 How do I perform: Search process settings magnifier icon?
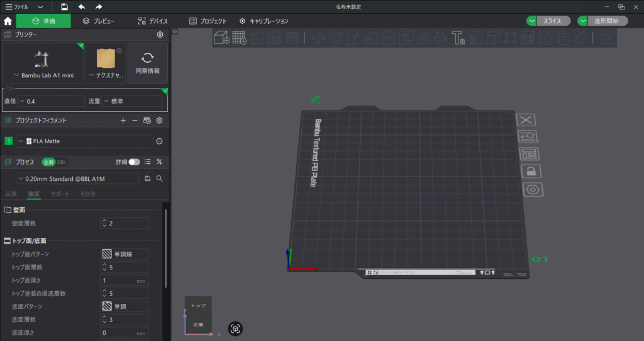coord(159,178)
